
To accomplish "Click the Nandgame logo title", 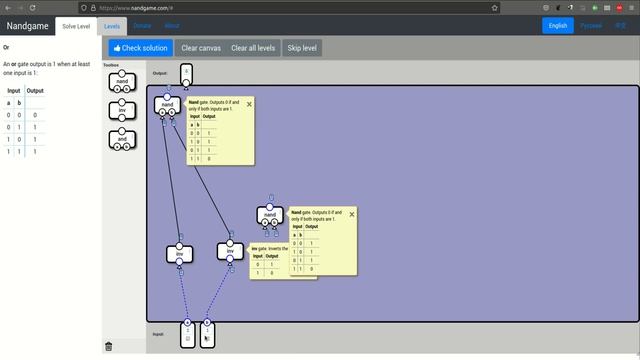I will click(27, 26).
